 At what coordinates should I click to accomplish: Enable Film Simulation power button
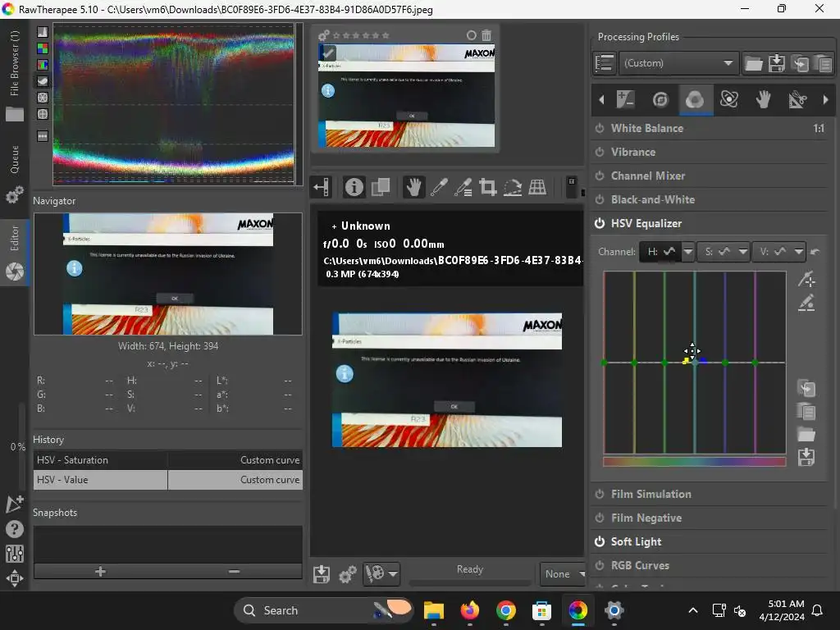[x=600, y=494]
